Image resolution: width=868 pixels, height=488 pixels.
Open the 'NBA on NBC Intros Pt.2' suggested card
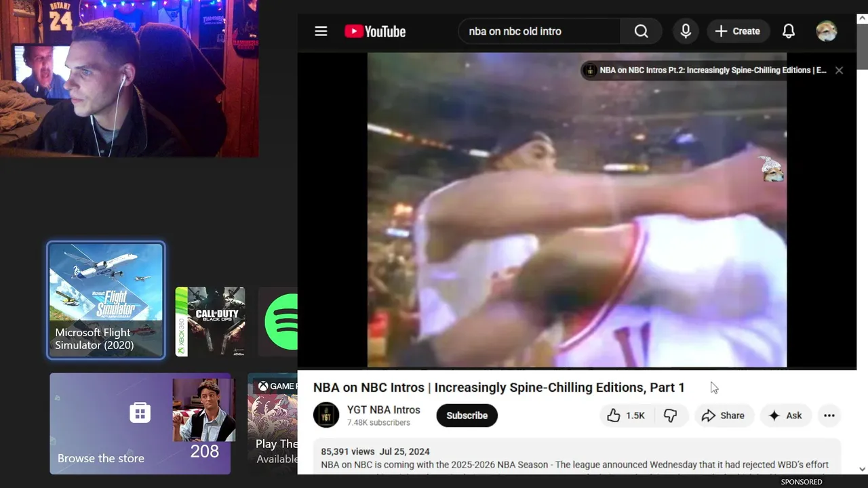tap(713, 70)
